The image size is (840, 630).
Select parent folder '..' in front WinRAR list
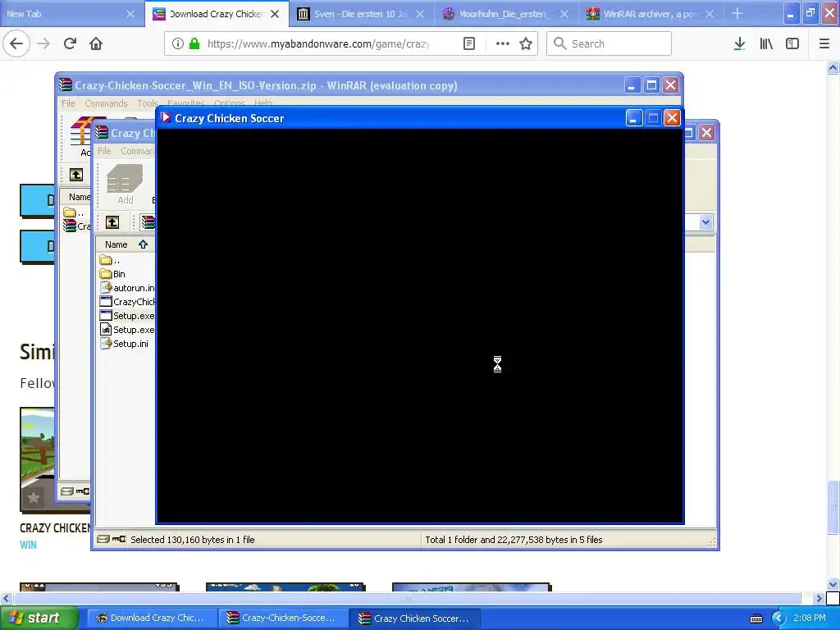click(x=110, y=260)
